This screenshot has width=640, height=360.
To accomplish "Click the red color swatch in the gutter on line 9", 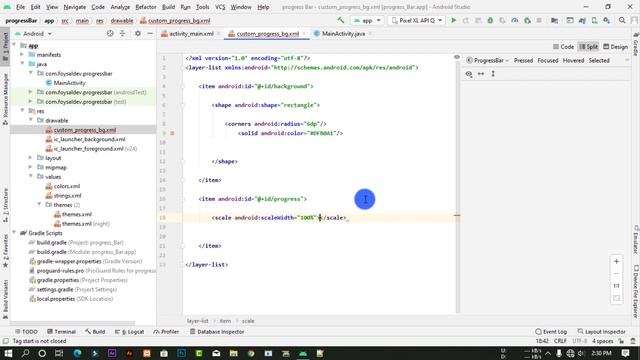I will (172, 133).
